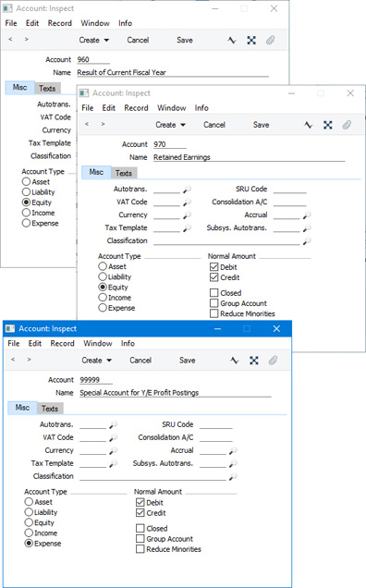Click Save in the 99999 account window
The image size is (366, 588).
(x=187, y=361)
